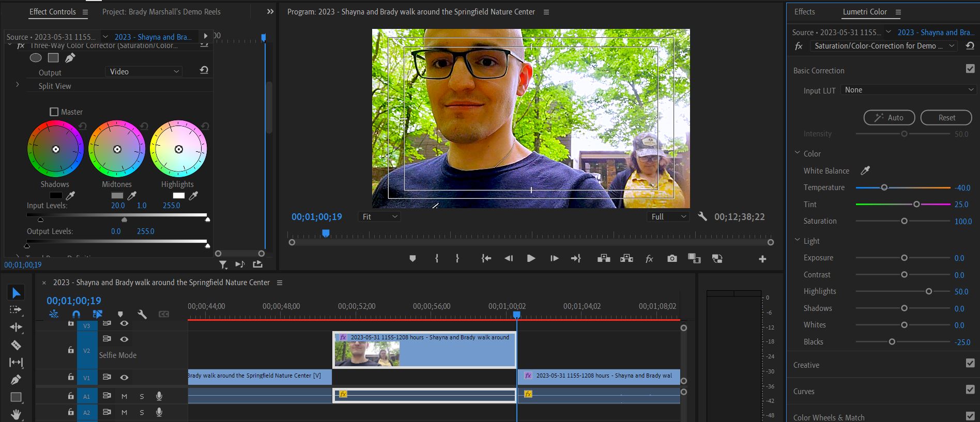The width and height of the screenshot is (980, 422).
Task: Open the Input LUT dropdown
Action: pos(909,90)
